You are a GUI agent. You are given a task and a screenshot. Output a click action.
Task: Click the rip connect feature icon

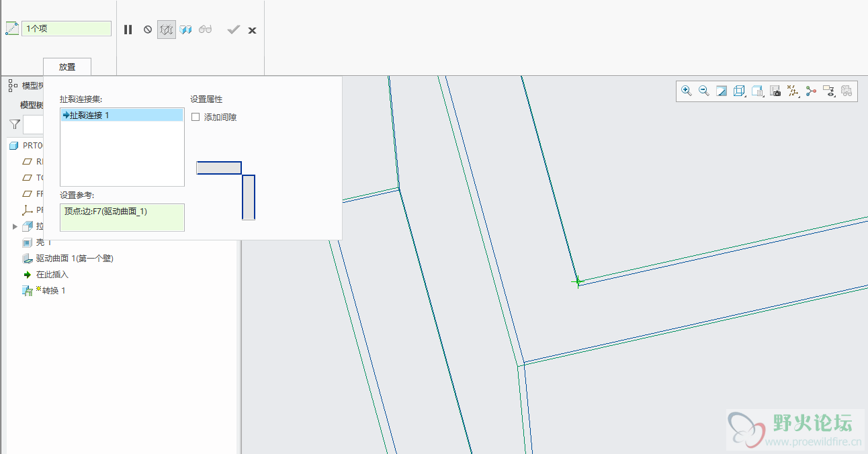11,29
